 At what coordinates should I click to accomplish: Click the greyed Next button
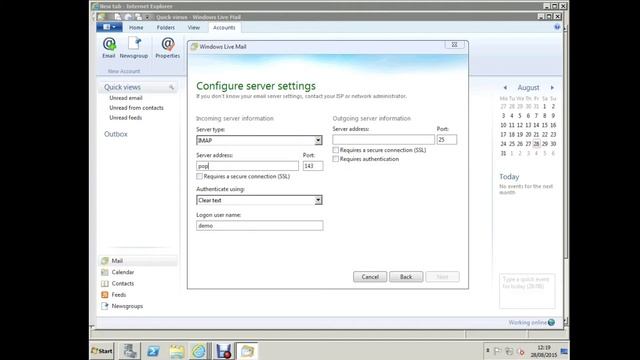point(442,277)
